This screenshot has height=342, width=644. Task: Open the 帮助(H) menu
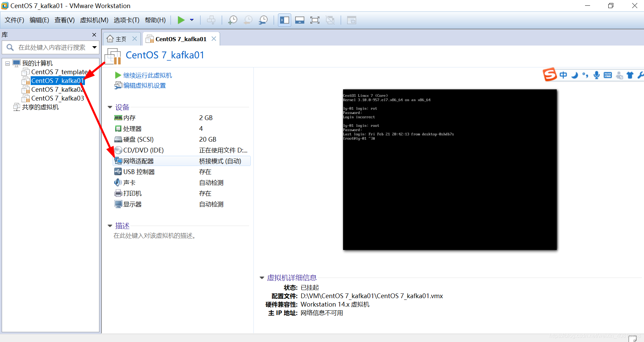(155, 20)
